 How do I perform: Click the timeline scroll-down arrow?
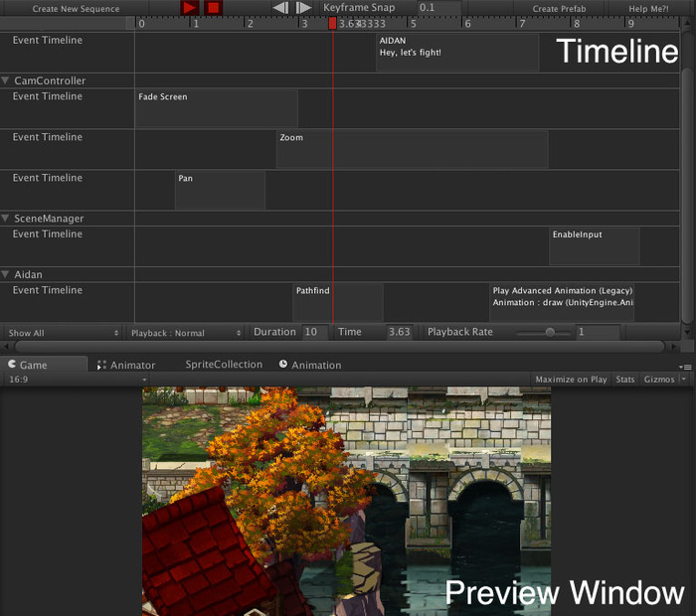[x=687, y=332]
